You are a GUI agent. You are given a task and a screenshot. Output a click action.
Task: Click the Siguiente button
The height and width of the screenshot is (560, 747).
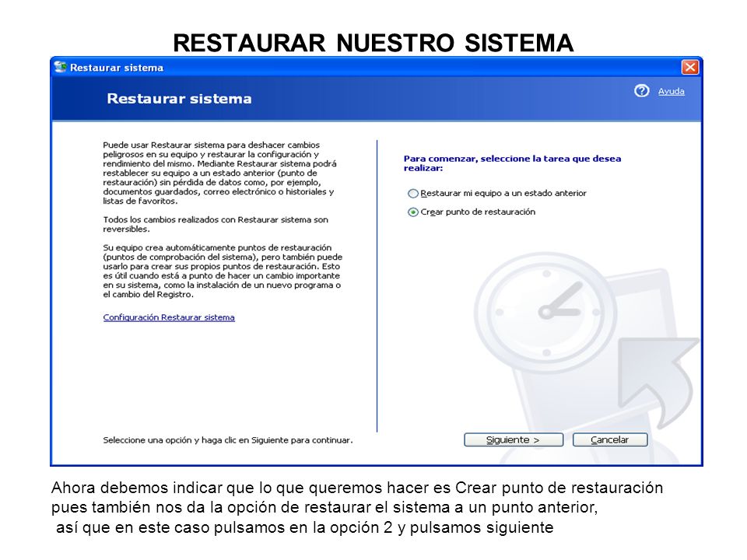click(514, 440)
